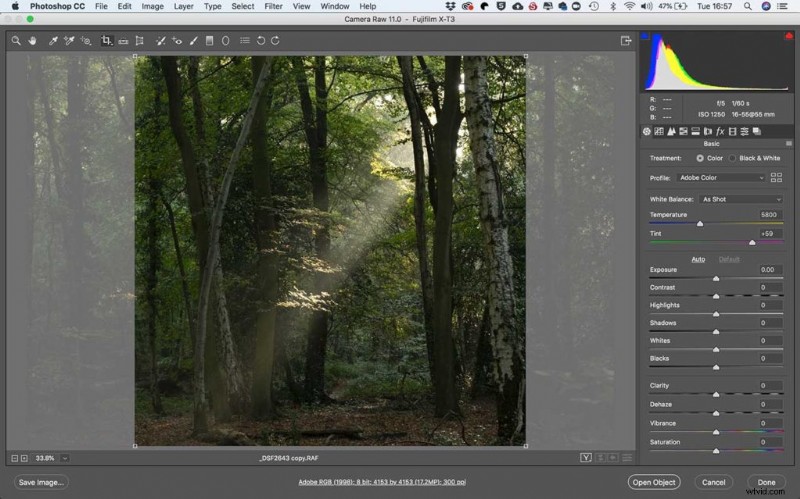Open the Wi-Fi menu bar icon
Viewport: 800px width, 499px height.
[x=630, y=6]
